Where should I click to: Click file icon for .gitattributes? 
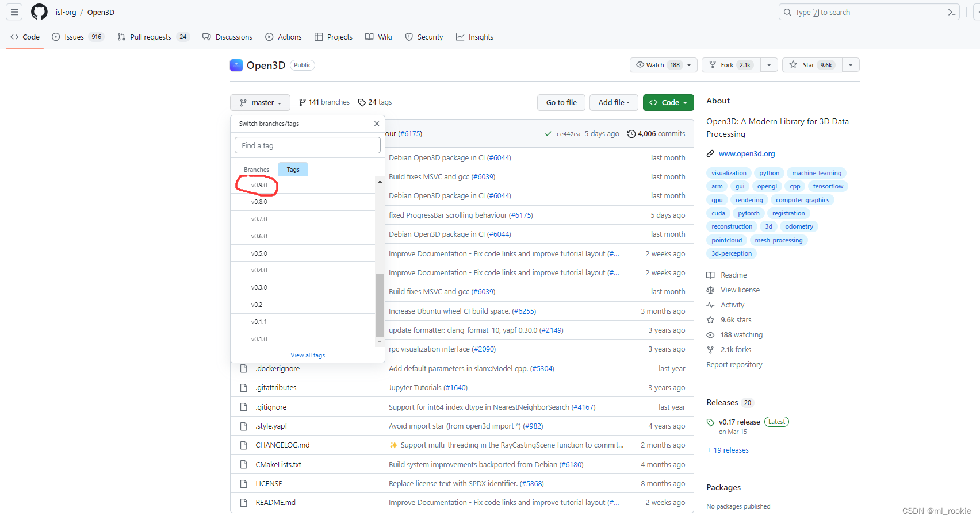[244, 388]
